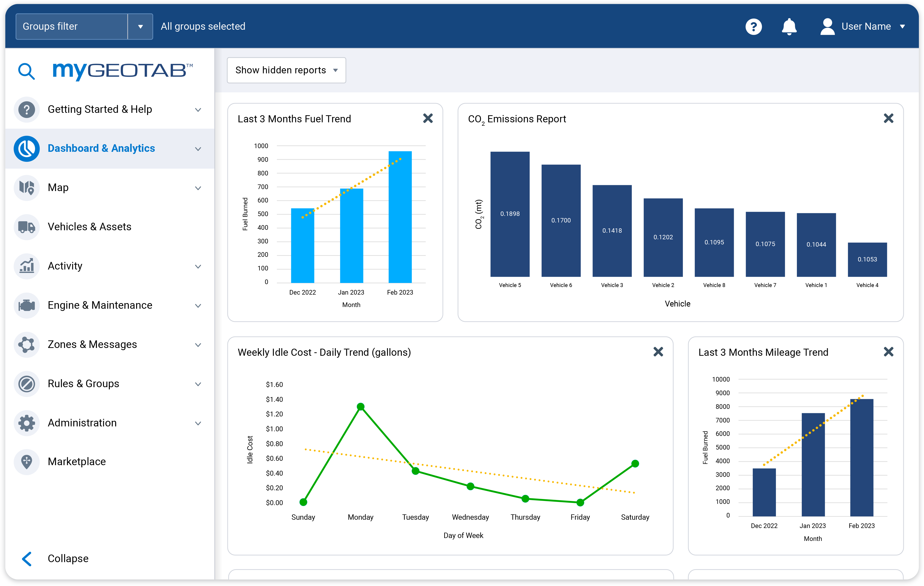924x586 pixels.
Task: Close the Last 3 Months Fuel Trend report
Action: tap(428, 118)
